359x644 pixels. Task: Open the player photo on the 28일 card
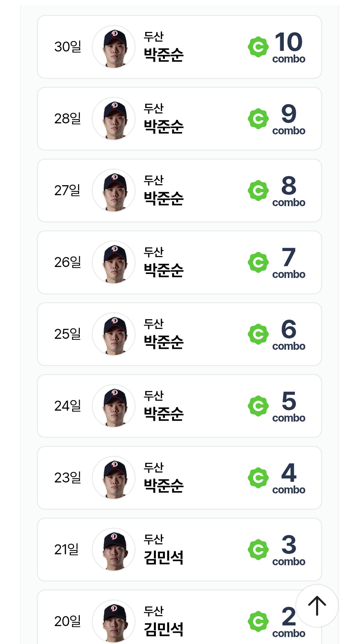click(x=114, y=119)
